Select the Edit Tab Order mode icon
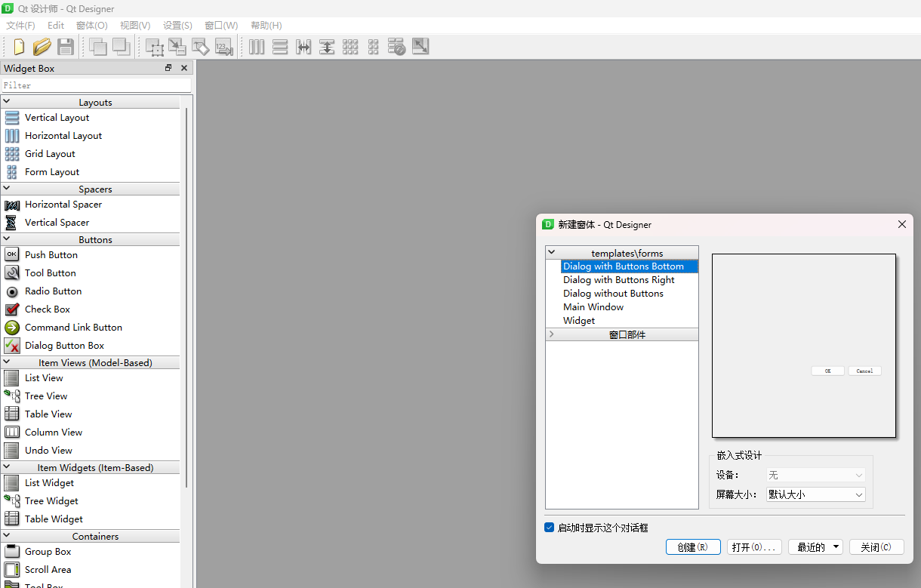The height and width of the screenshot is (588, 921). [x=223, y=47]
